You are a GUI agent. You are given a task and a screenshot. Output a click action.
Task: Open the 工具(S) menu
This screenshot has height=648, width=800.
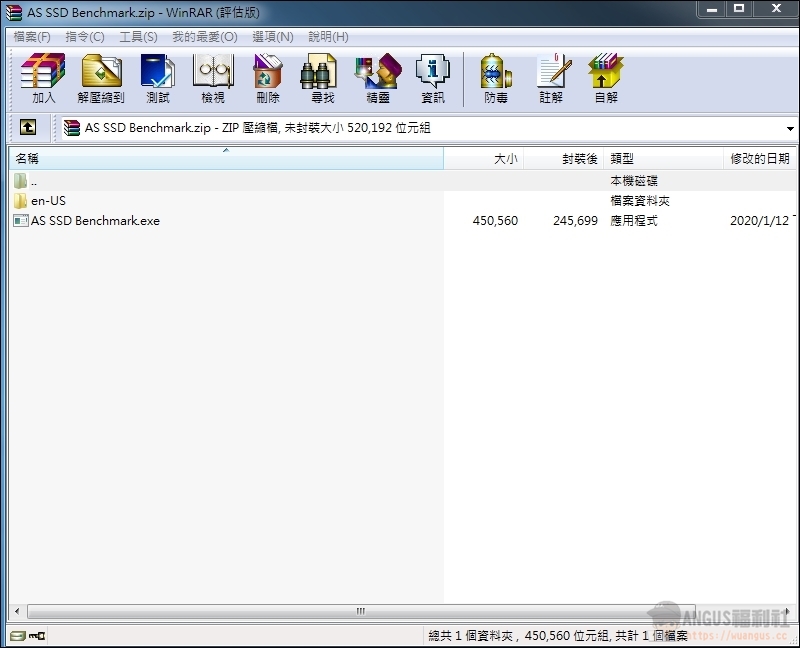(x=138, y=37)
